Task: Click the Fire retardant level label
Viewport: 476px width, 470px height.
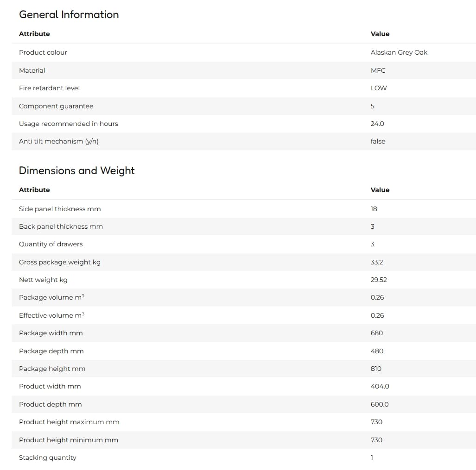Action: click(x=49, y=88)
